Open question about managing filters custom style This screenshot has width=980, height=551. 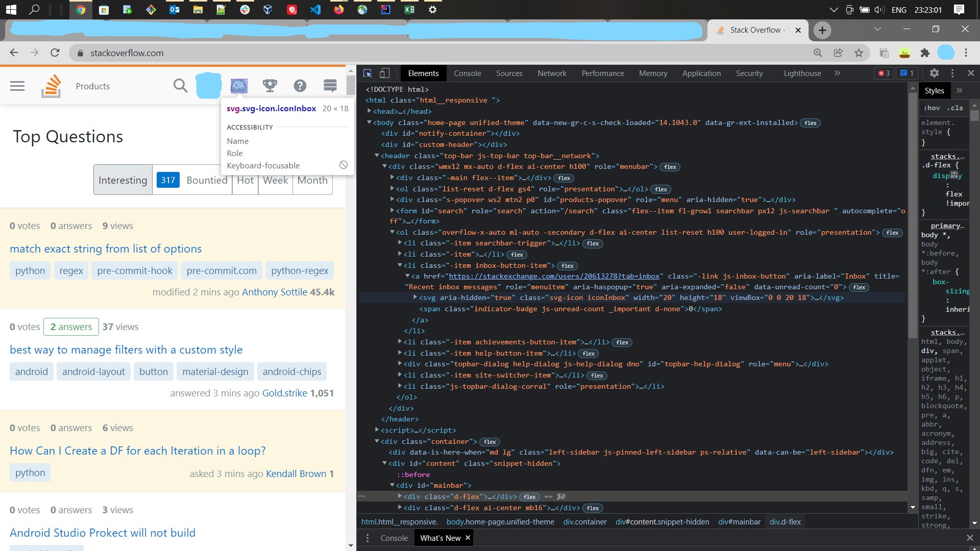(126, 349)
